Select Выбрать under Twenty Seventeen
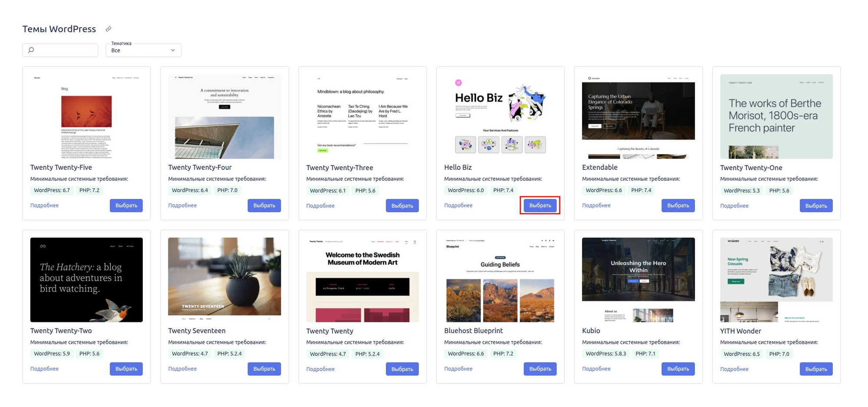 [x=264, y=369]
